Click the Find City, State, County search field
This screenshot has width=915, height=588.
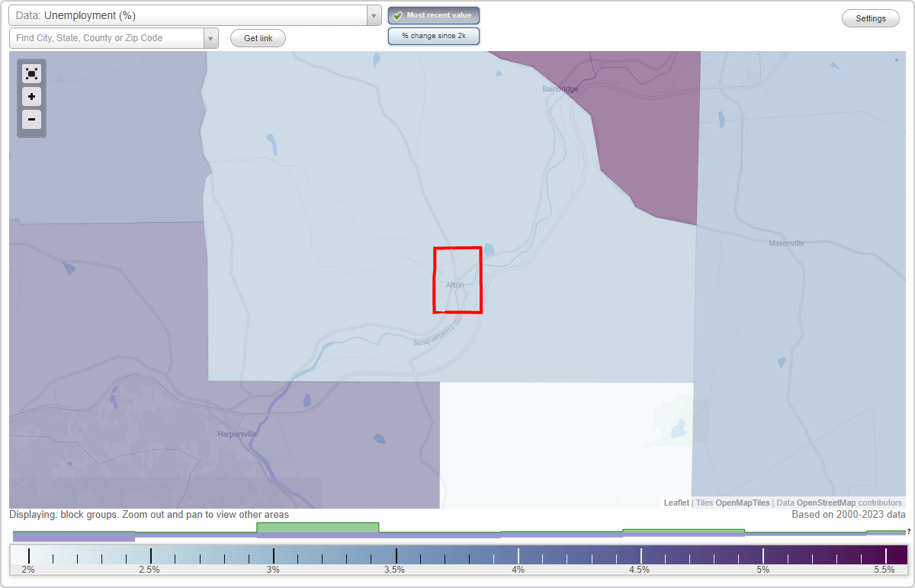tap(107, 38)
